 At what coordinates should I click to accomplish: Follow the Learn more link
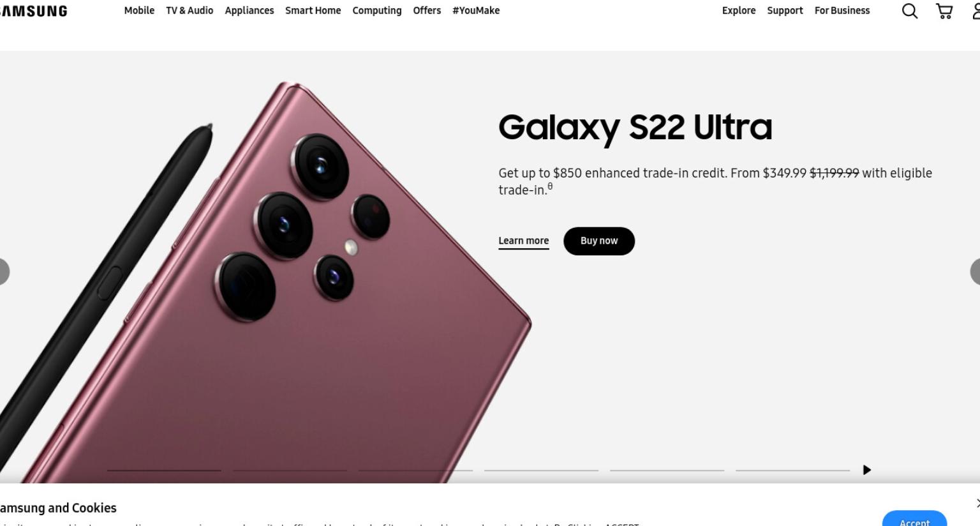pyautogui.click(x=524, y=241)
